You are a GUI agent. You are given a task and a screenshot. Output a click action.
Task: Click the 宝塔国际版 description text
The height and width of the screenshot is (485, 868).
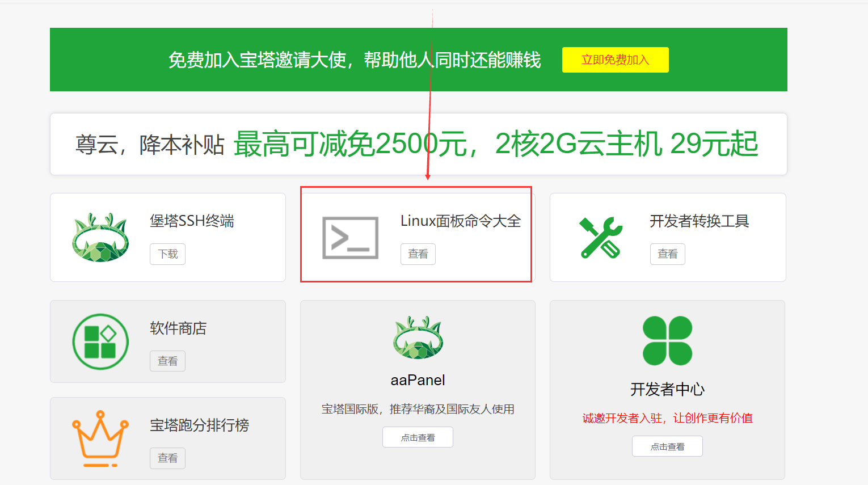coord(418,409)
